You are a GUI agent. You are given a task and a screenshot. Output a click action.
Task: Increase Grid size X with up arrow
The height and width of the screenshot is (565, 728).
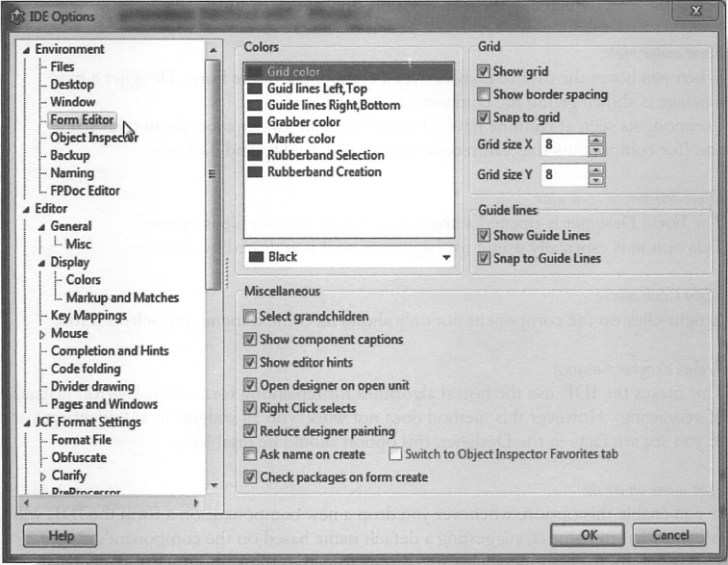(596, 141)
